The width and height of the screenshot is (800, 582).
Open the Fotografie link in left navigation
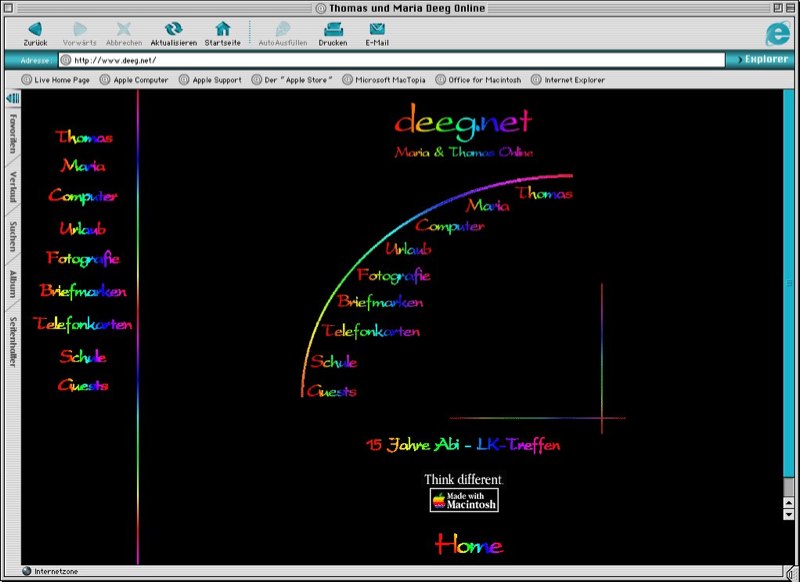point(83,259)
